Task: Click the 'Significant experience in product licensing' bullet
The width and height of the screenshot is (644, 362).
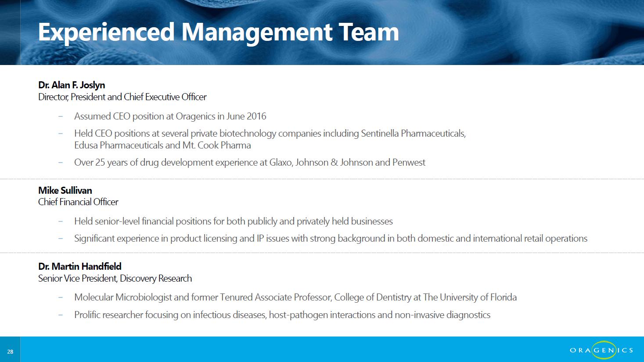Action: (x=330, y=239)
